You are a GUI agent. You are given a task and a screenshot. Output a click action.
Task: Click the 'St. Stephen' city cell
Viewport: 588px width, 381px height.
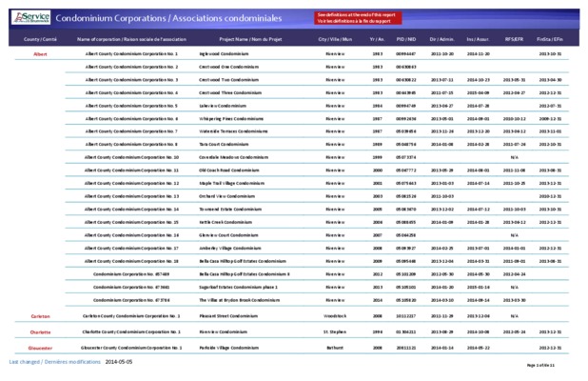pyautogui.click(x=335, y=331)
